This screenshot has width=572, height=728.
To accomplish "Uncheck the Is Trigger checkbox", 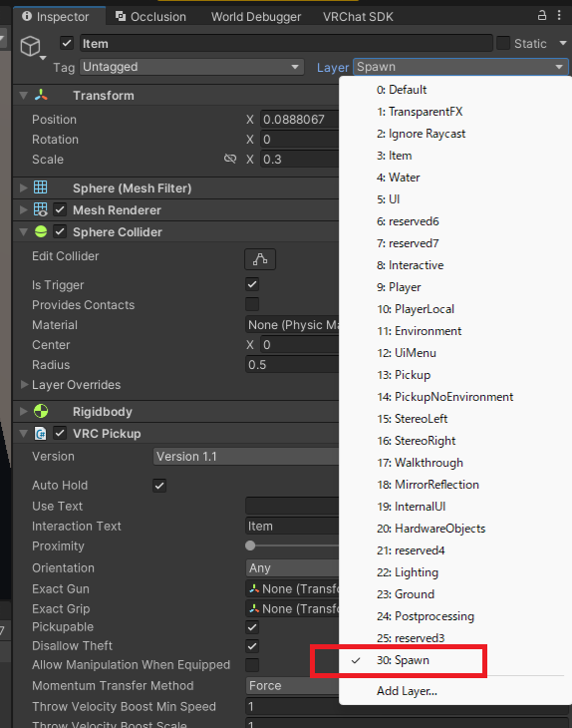I will click(x=252, y=284).
